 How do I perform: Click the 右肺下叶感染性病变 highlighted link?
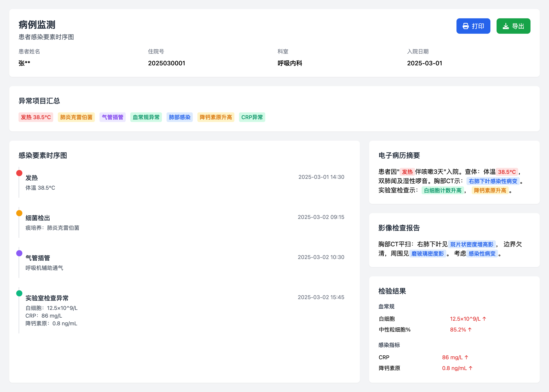(494, 181)
